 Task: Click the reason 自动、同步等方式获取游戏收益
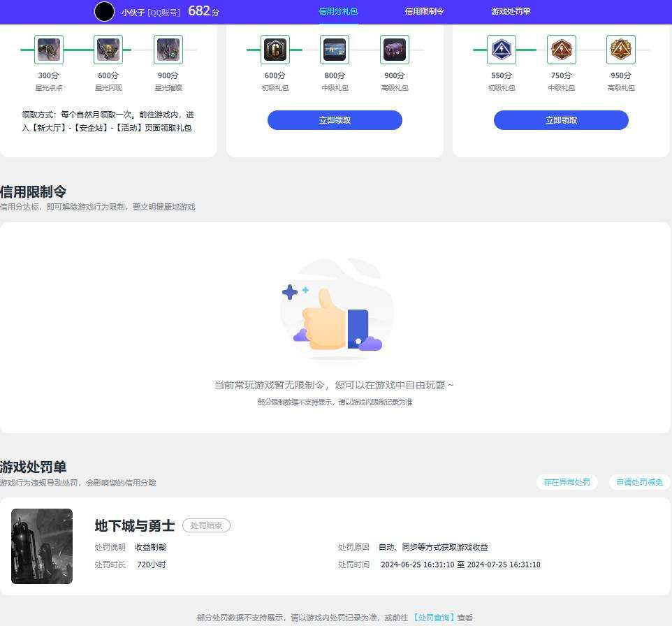(433, 548)
